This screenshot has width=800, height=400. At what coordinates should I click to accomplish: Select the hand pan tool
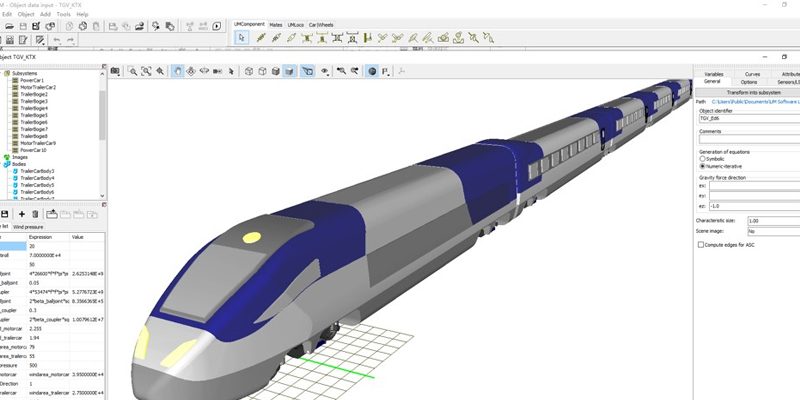tap(176, 72)
